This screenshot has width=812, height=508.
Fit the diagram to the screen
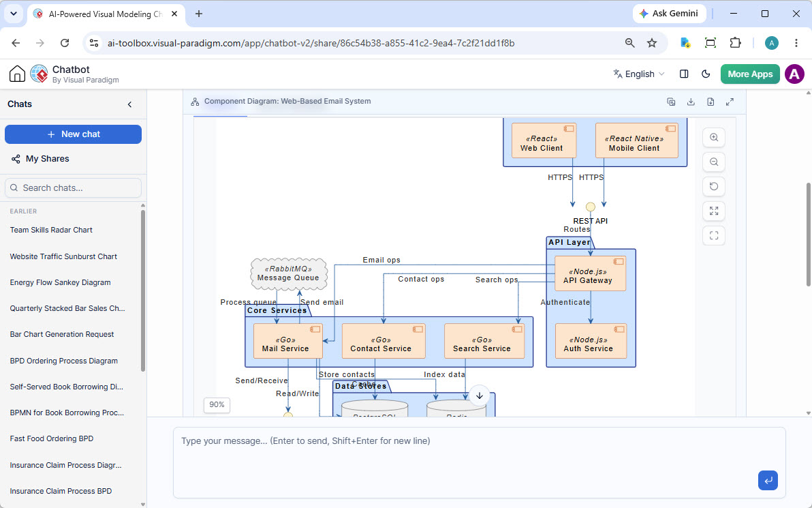coord(714,211)
